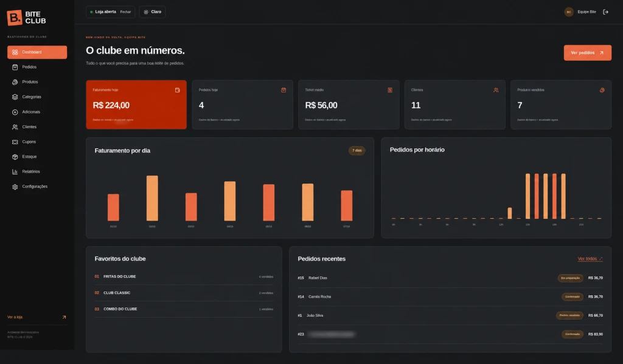Click users icon on the Clientes card
The image size is (623, 364).
click(x=496, y=90)
